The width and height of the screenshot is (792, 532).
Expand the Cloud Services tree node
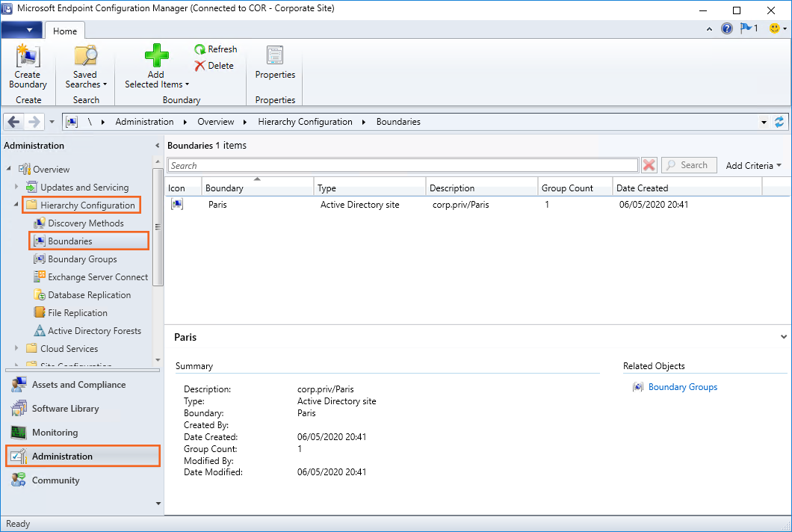coord(16,349)
